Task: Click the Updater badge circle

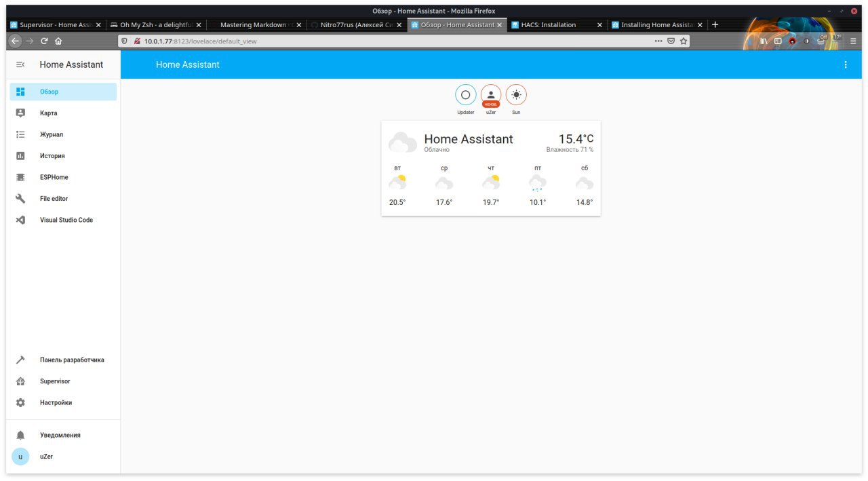Action: click(x=465, y=95)
